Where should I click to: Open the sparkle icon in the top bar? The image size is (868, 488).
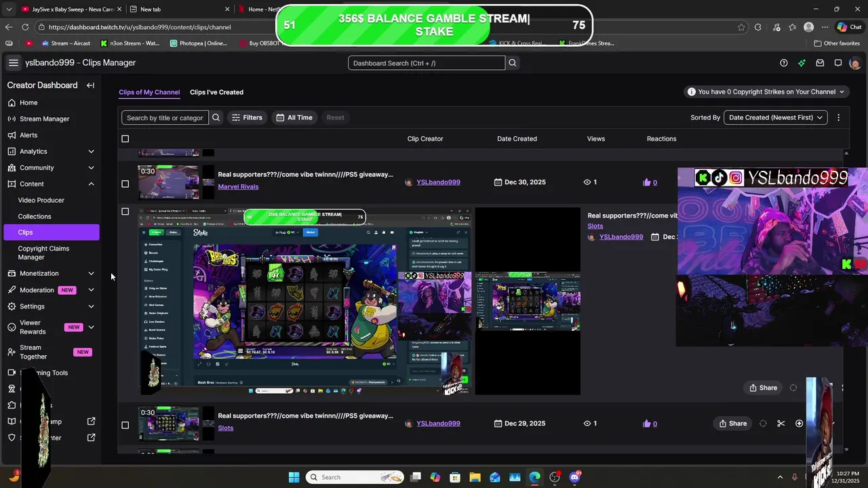coord(802,63)
